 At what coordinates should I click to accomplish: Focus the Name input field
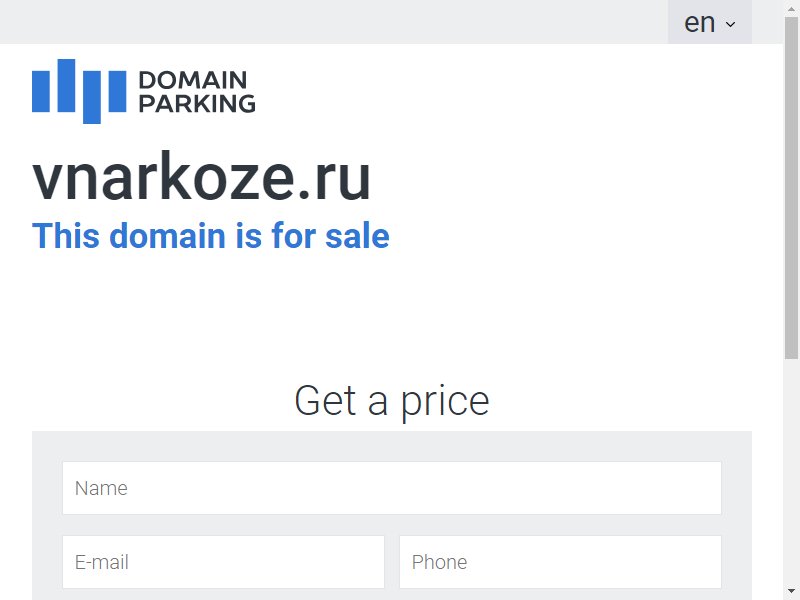[x=392, y=488]
